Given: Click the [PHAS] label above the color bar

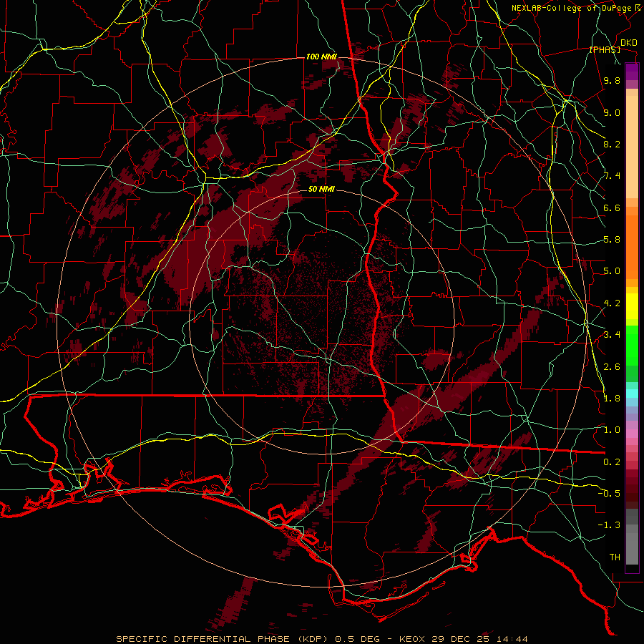Looking at the screenshot, I should coord(605,50).
